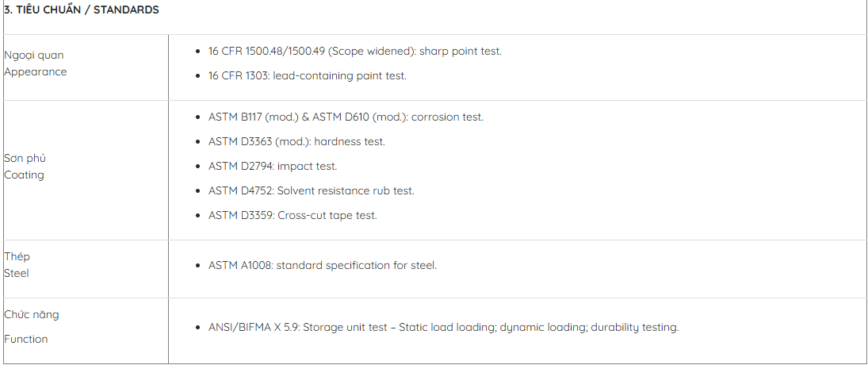Select the Chức năng label
Viewport: 868px width, 365px height.
point(32,314)
